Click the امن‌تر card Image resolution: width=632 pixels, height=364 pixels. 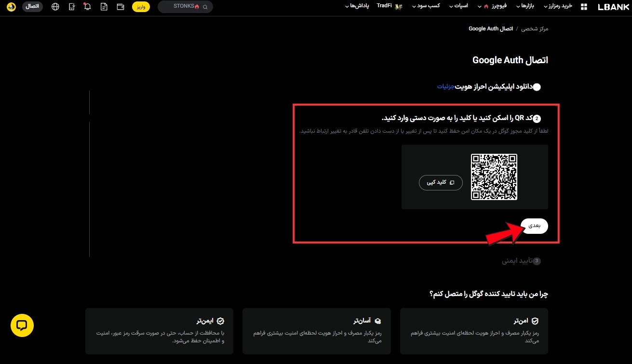[x=474, y=331]
